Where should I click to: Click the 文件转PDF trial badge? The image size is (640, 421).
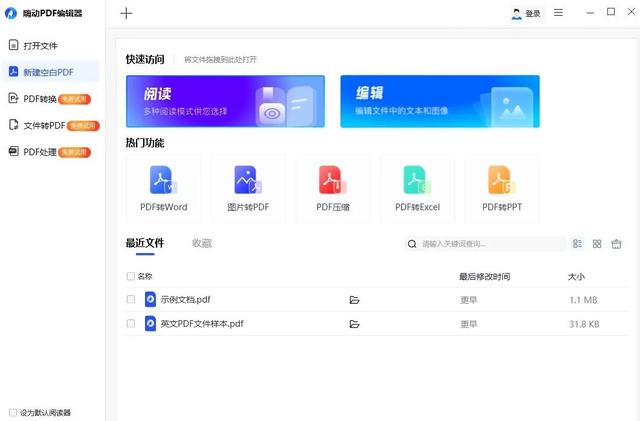pos(83,125)
